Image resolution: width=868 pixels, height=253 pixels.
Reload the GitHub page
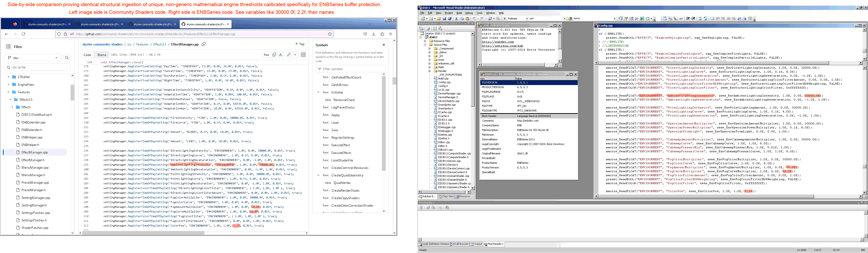[x=24, y=34]
